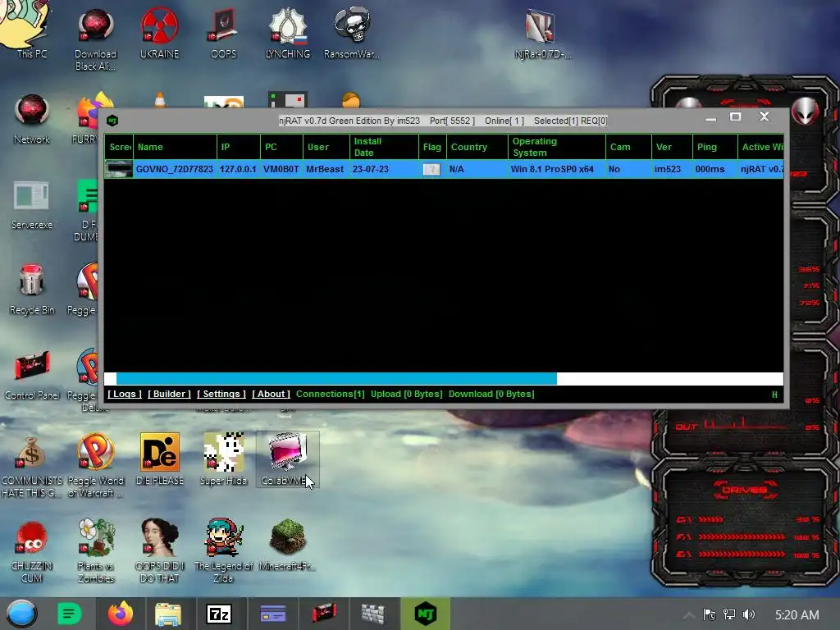Open the NjRat-0.7D desktop icon
840x630 pixels.
542,32
